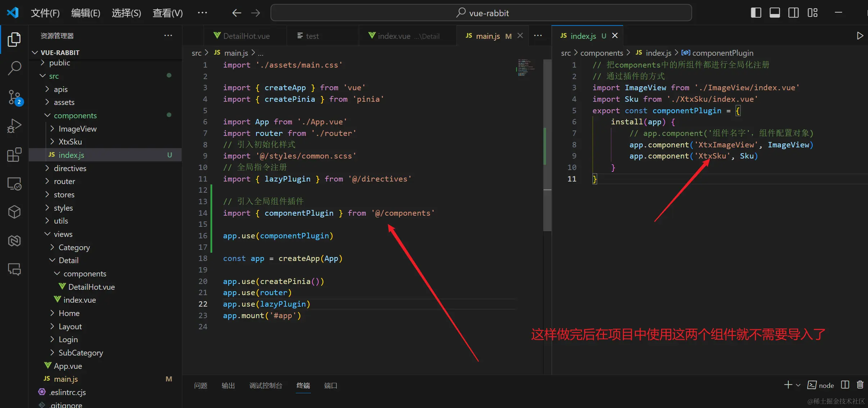Open Run and Debug view
Screen dimensions: 868x408
coord(14,126)
